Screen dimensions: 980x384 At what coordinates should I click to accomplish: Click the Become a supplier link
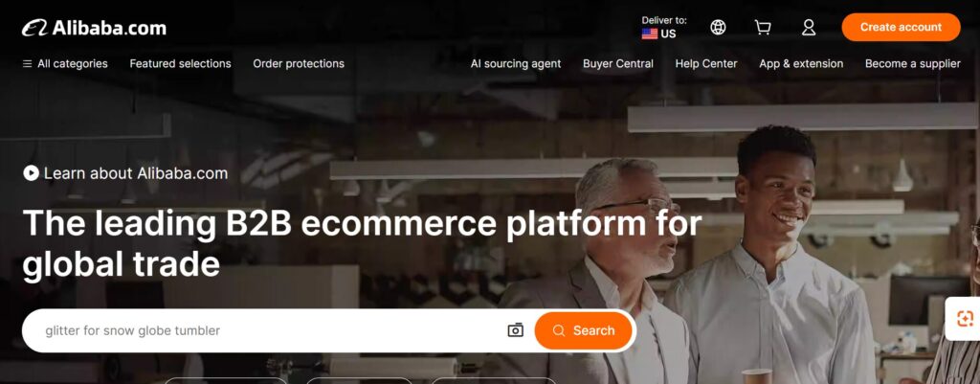pyautogui.click(x=912, y=64)
